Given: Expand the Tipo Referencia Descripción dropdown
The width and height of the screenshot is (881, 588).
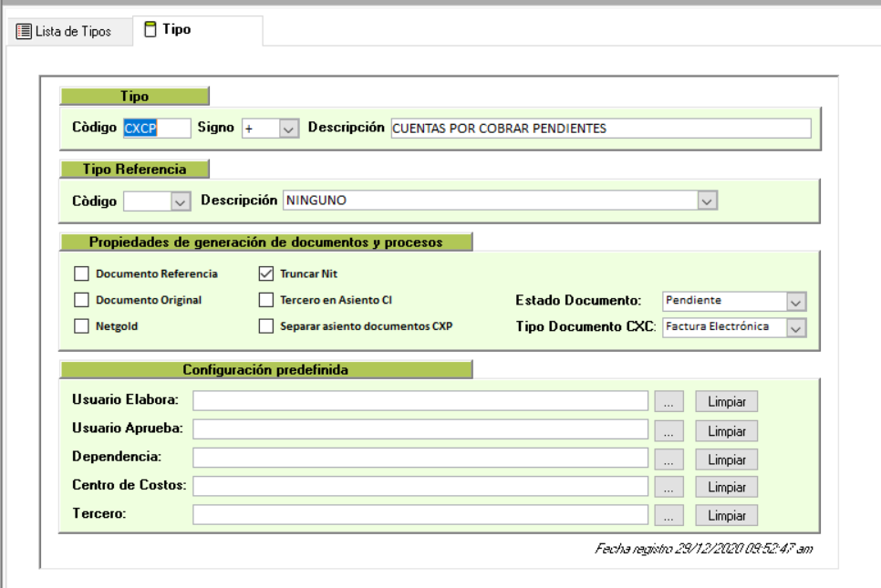Looking at the screenshot, I should (707, 201).
